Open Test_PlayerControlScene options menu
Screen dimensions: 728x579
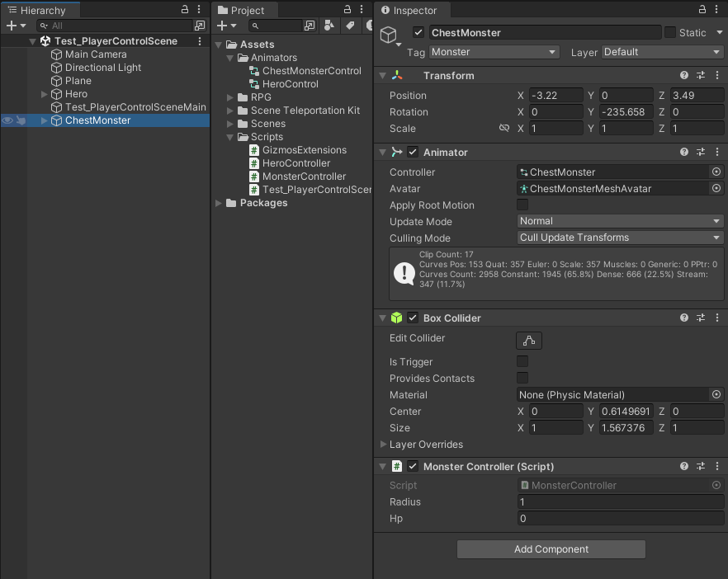pos(200,41)
